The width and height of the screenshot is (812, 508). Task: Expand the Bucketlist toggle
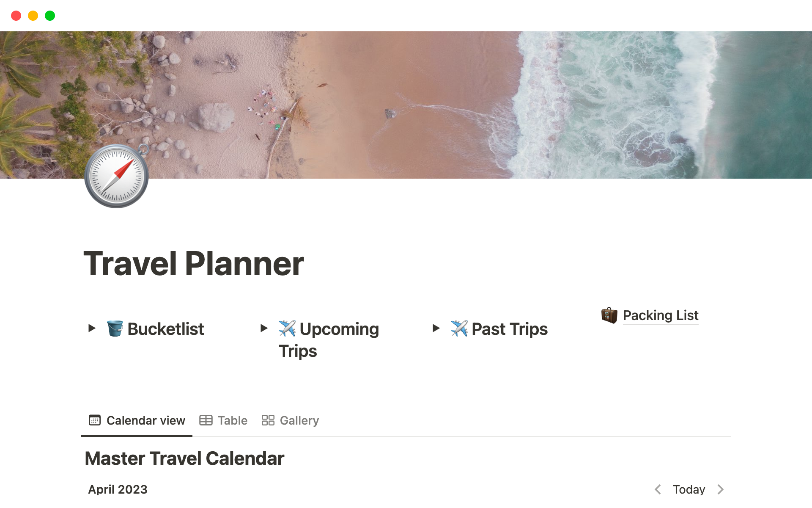click(x=92, y=328)
